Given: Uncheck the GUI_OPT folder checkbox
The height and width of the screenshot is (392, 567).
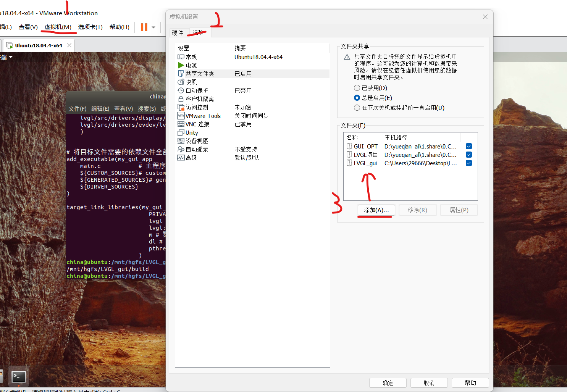Looking at the screenshot, I should [x=469, y=146].
